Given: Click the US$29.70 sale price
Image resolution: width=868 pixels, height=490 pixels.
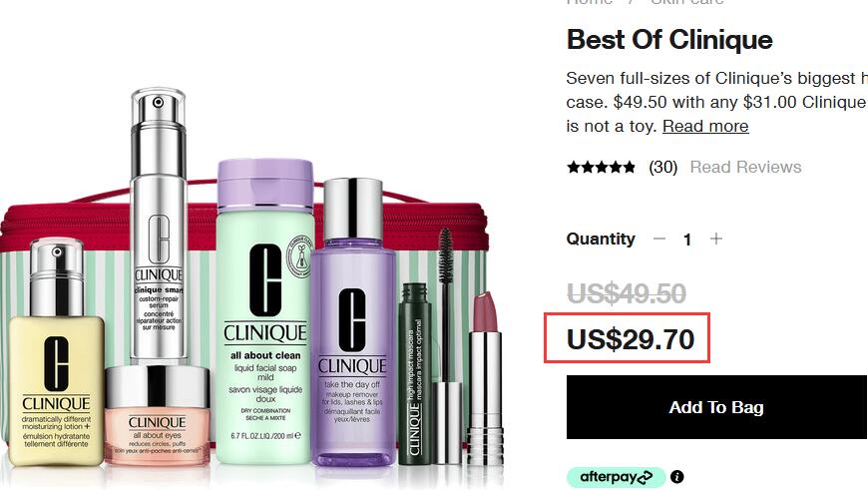Looking at the screenshot, I should click(x=631, y=339).
